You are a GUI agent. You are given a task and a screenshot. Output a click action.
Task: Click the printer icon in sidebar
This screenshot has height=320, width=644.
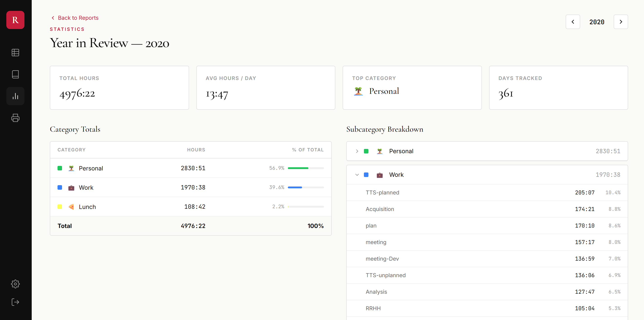[x=15, y=118]
